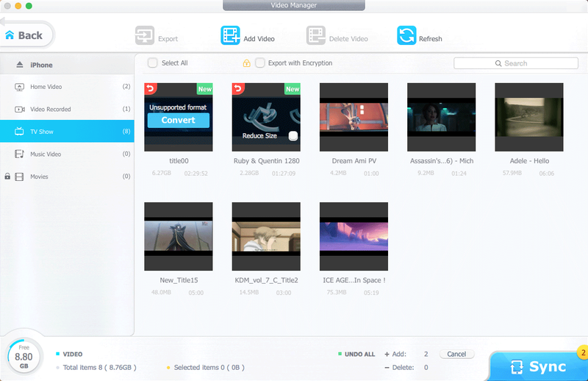The width and height of the screenshot is (588, 381).
Task: Click the title00 file name
Action: click(x=179, y=160)
